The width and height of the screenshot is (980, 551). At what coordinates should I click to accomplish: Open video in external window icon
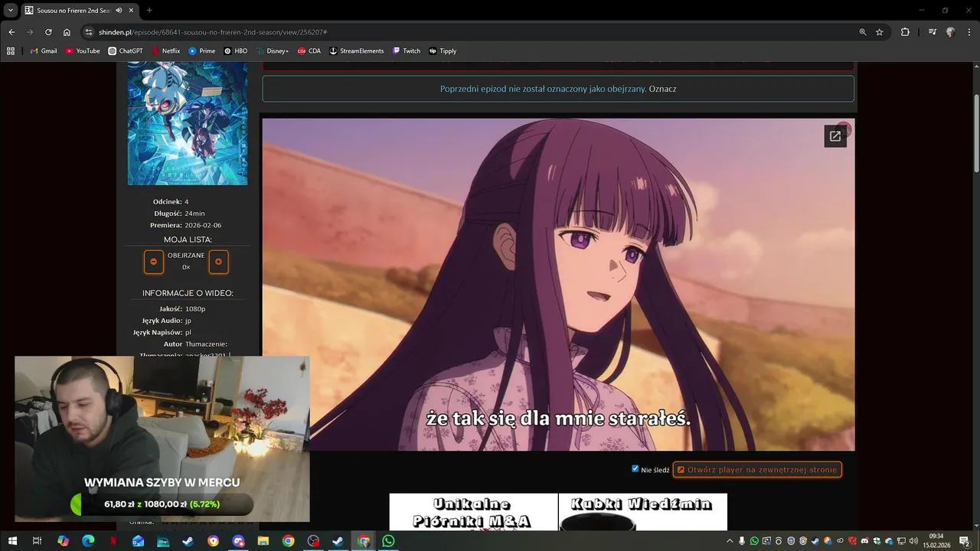pyautogui.click(x=835, y=136)
